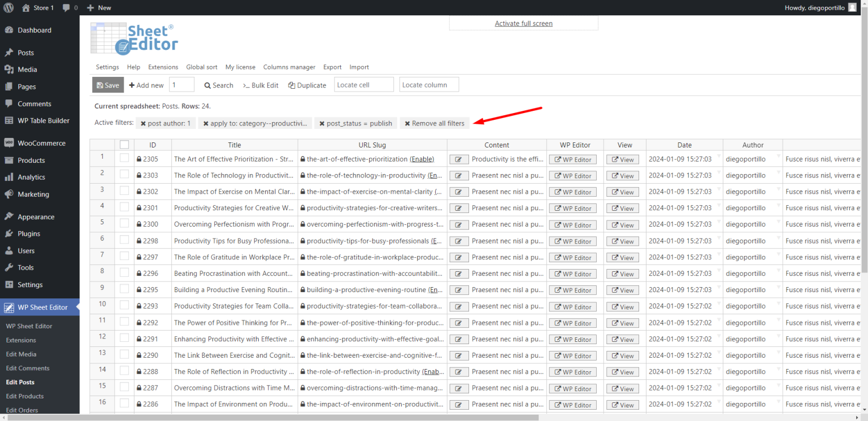Open the Dashboard sidebar icon
The height and width of the screenshot is (421, 868).
tap(8, 30)
